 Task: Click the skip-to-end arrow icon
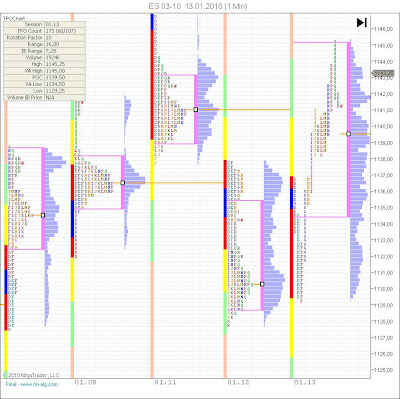click(362, 23)
